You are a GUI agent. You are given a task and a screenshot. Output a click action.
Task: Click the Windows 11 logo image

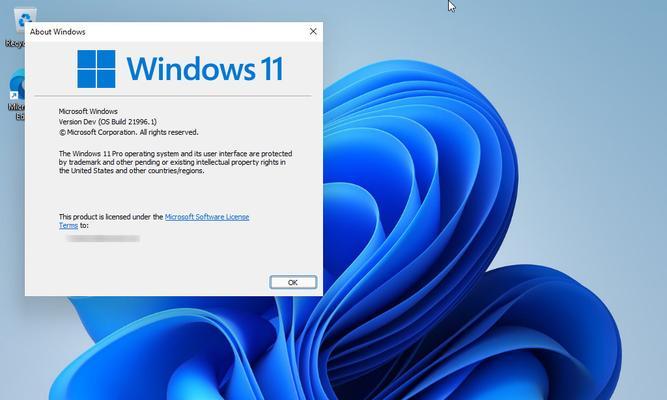tap(96, 69)
